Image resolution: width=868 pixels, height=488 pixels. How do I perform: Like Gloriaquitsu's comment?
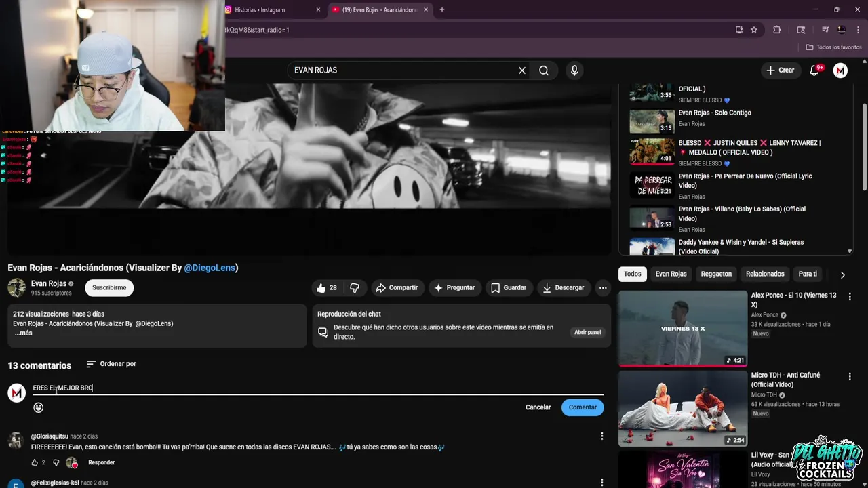click(x=35, y=462)
